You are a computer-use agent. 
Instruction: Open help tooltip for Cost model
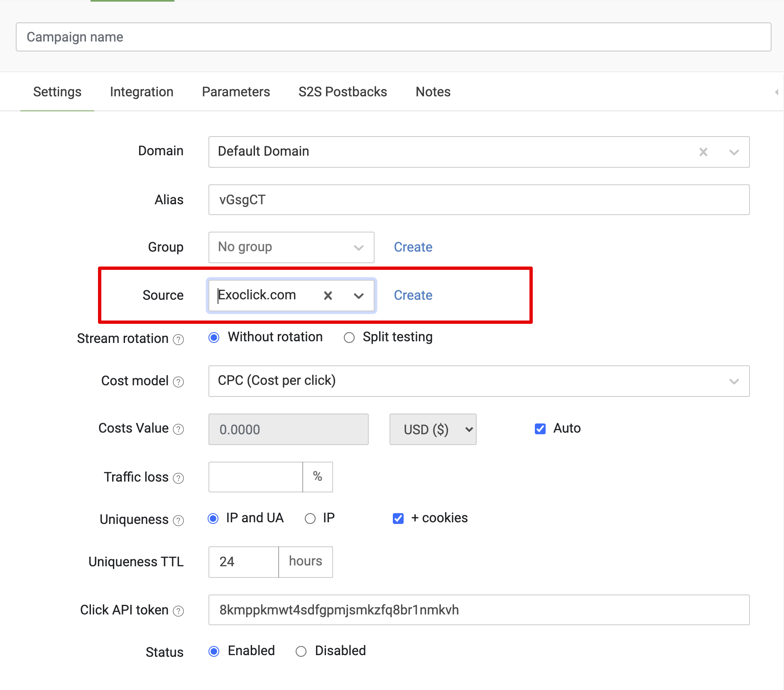click(179, 382)
